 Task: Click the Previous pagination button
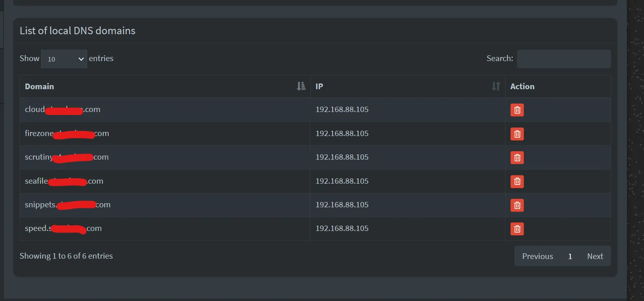[x=537, y=256]
